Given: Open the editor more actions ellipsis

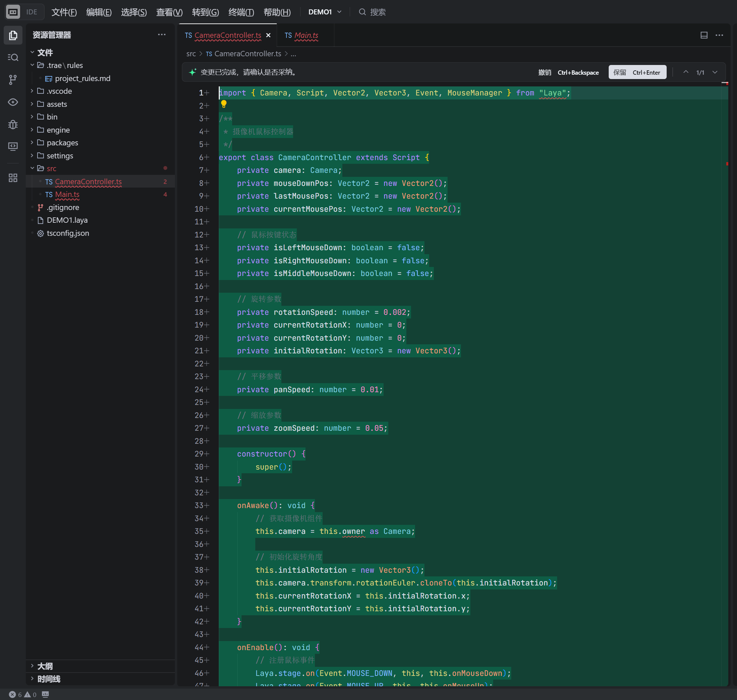Looking at the screenshot, I should click(719, 35).
